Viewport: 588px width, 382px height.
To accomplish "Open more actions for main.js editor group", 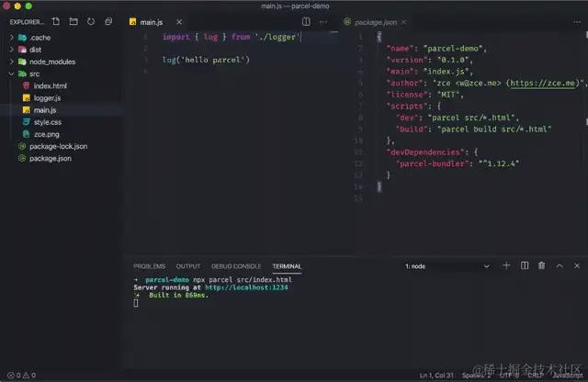I will 323,22.
